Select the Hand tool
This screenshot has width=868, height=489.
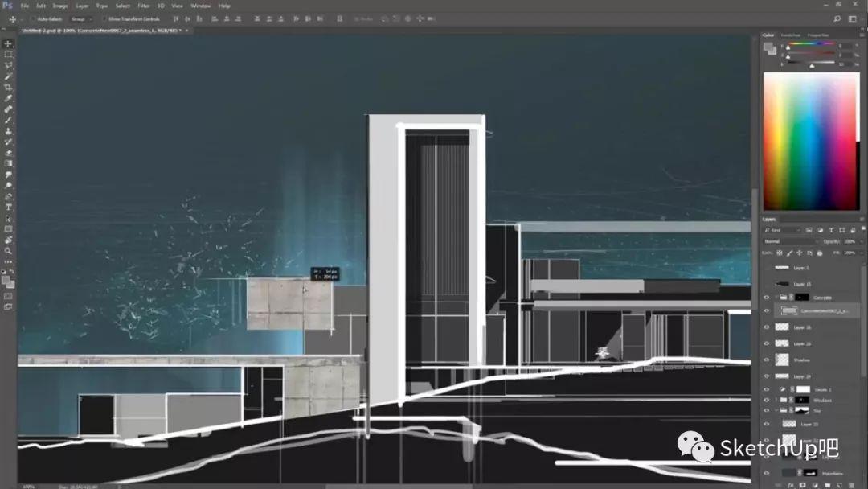pos(8,240)
